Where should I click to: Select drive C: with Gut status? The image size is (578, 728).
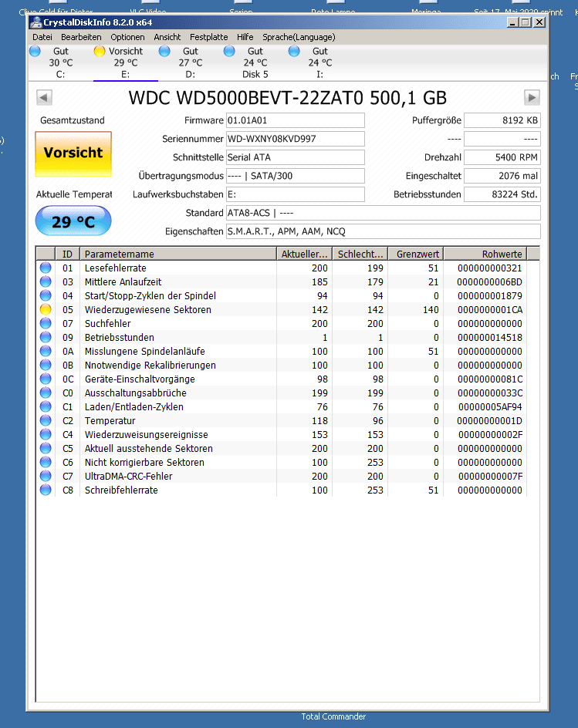tap(60, 62)
